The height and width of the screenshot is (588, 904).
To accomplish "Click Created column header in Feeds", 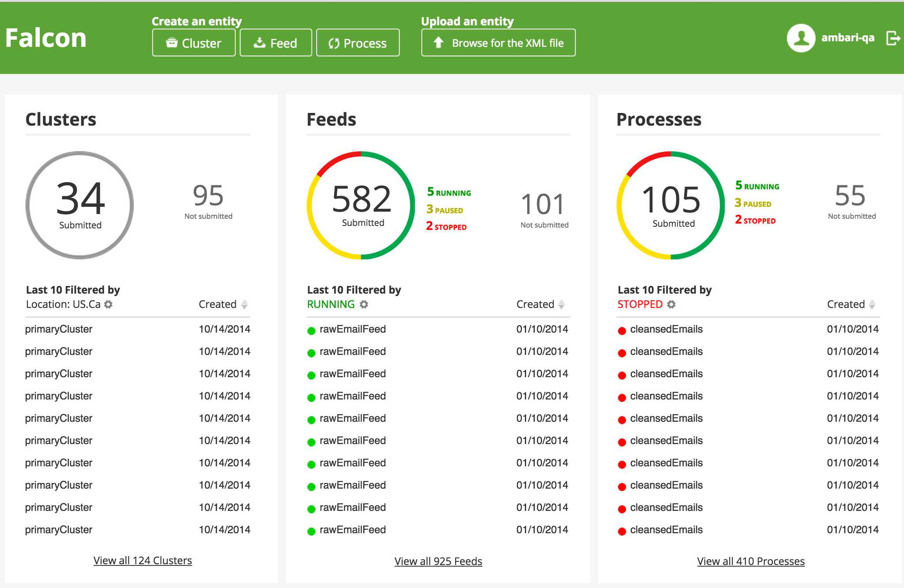I will pos(535,304).
